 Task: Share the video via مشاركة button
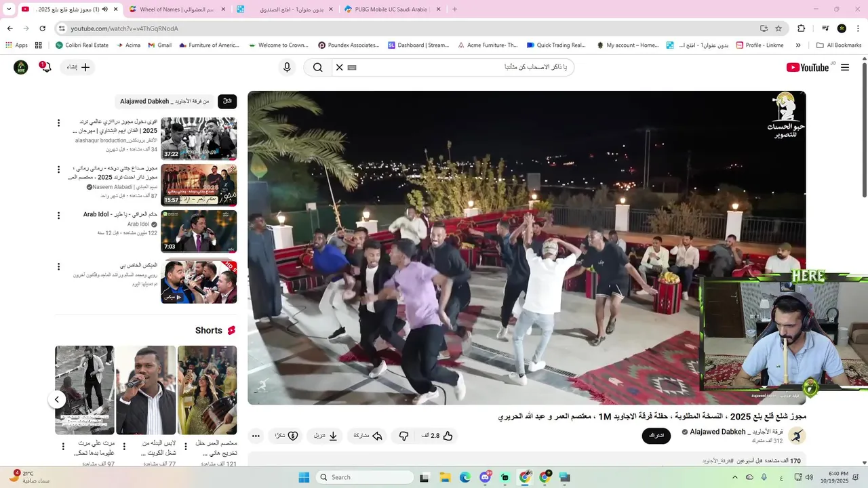click(x=368, y=436)
